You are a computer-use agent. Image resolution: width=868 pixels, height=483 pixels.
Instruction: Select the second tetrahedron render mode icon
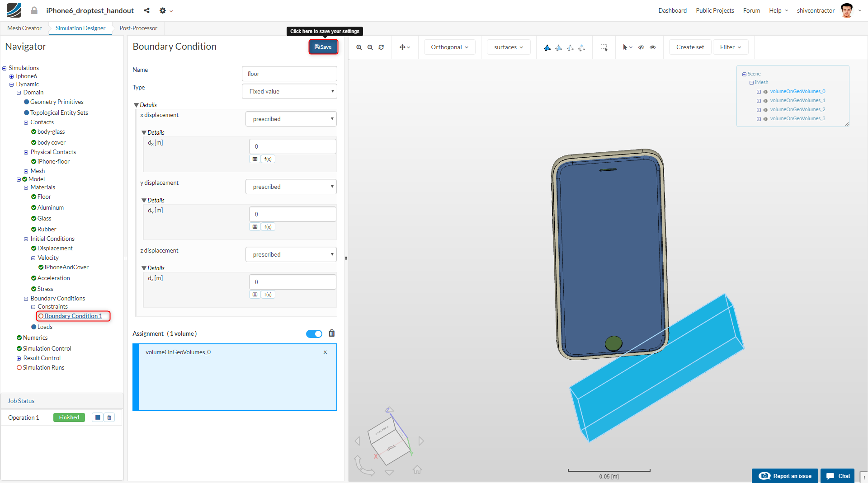coord(559,47)
